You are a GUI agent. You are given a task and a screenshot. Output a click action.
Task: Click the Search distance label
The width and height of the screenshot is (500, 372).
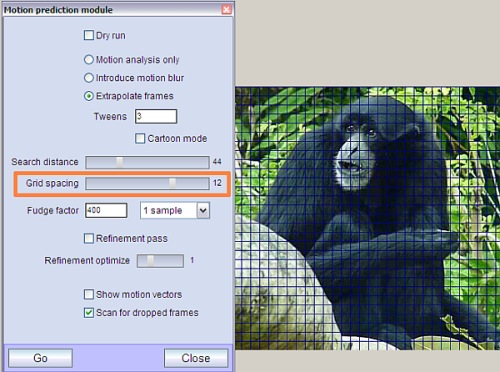[x=45, y=162]
